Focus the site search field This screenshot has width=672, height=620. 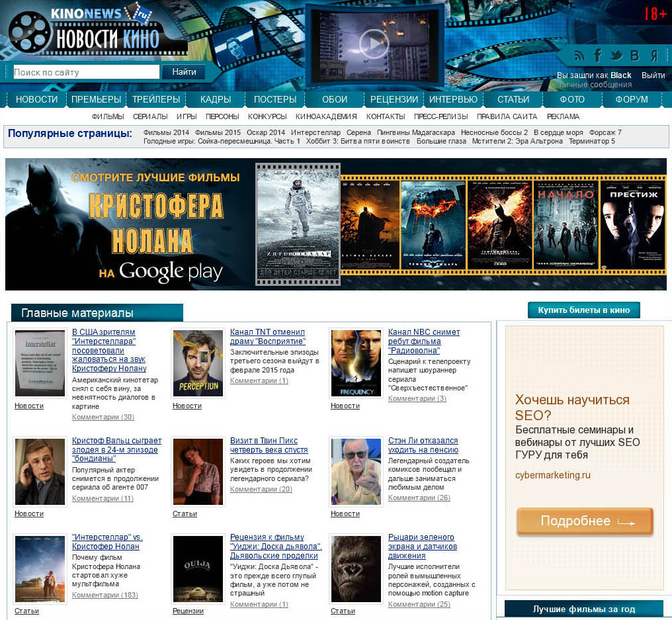click(86, 72)
